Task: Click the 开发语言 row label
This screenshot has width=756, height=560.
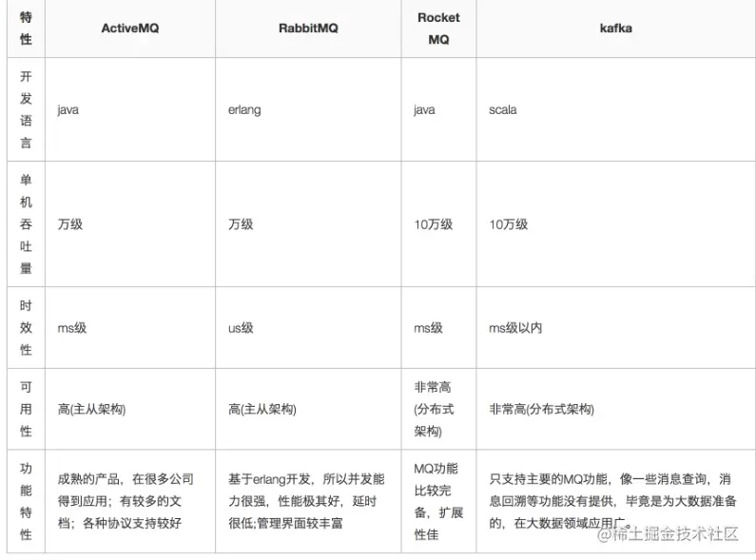Action: pos(26,109)
